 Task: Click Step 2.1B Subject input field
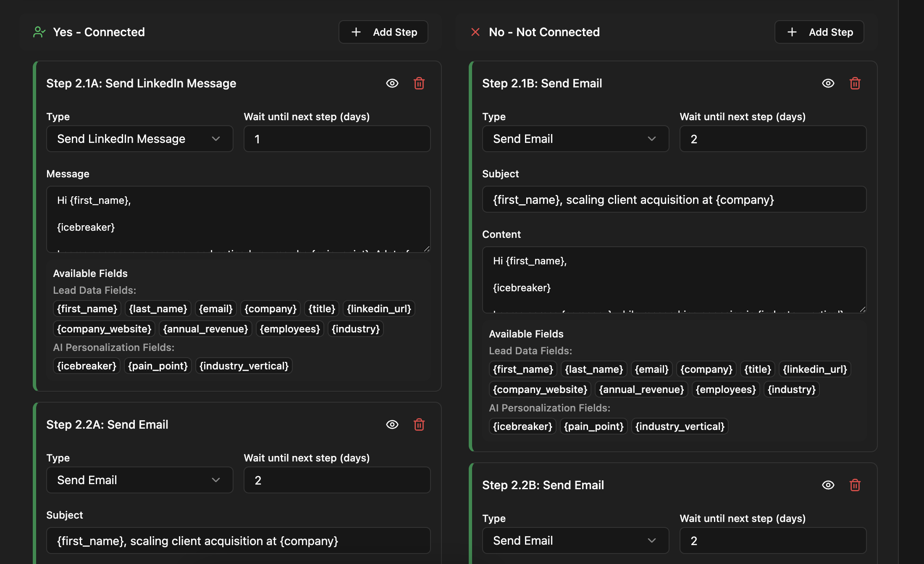click(674, 199)
